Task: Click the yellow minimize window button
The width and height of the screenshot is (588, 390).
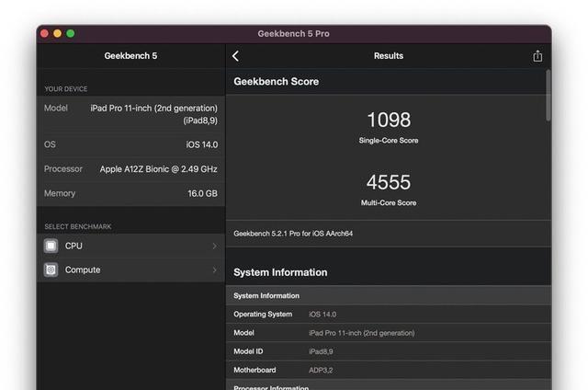Action: tap(57, 33)
